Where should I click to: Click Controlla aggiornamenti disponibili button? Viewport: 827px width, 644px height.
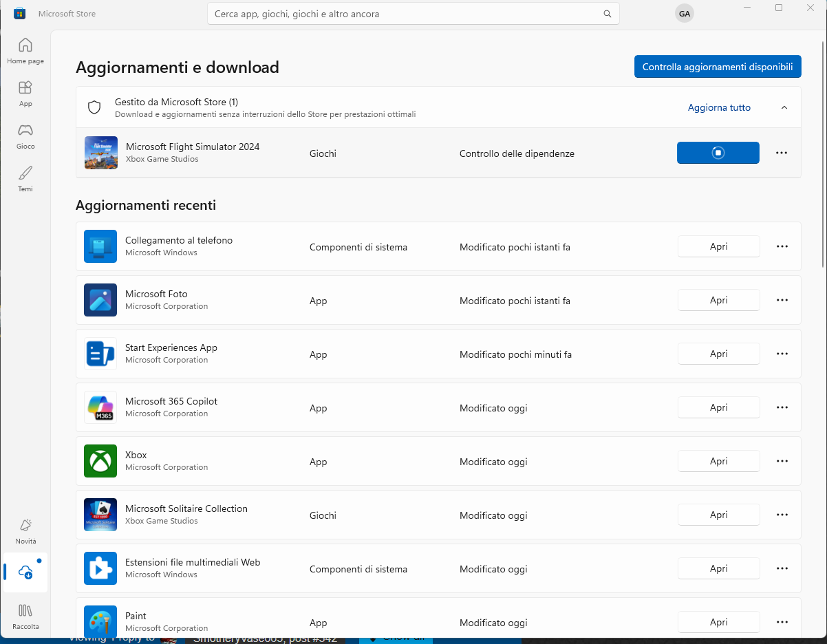pos(717,67)
